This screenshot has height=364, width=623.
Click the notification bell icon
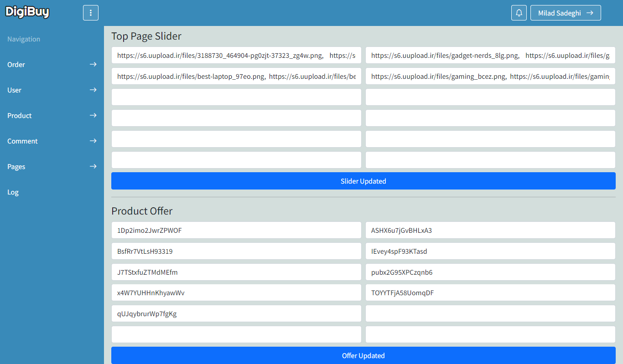tap(519, 13)
